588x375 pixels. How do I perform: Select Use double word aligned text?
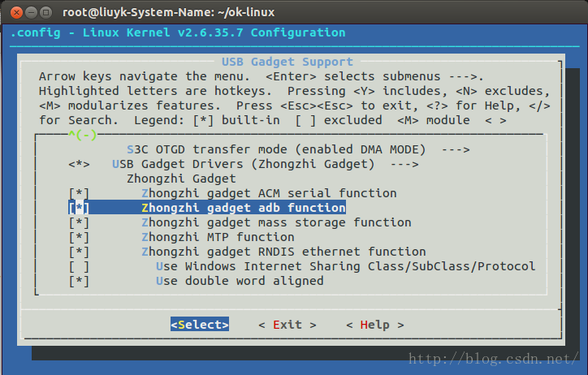[x=240, y=281]
